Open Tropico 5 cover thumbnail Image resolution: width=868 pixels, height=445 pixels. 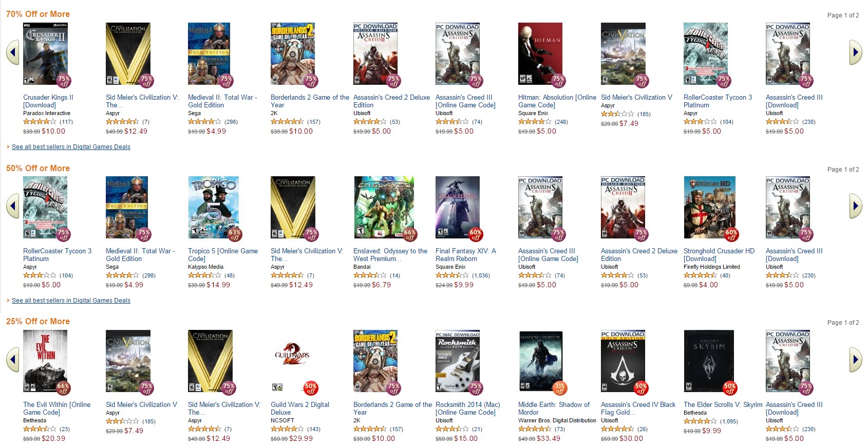(210, 207)
